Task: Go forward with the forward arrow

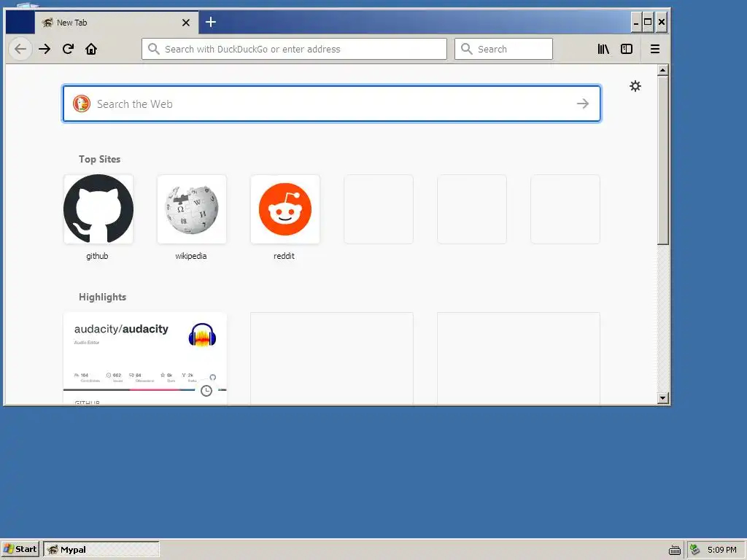Action: pyautogui.click(x=44, y=49)
